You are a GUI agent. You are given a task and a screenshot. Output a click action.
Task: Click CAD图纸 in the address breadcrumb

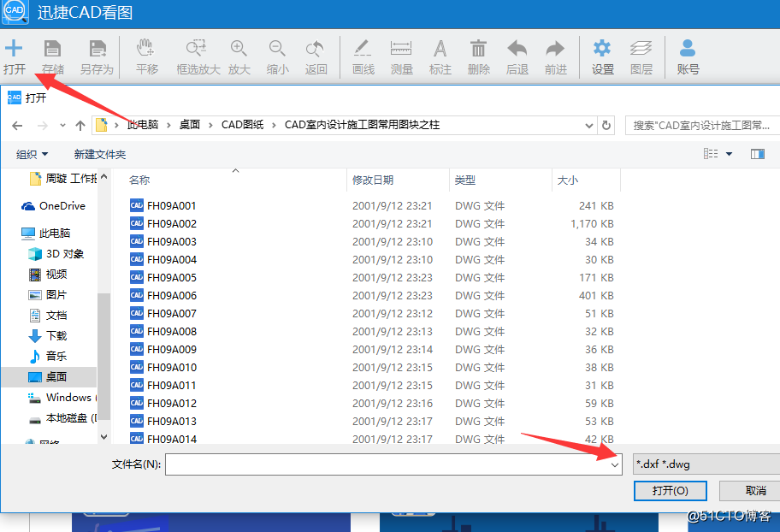242,124
